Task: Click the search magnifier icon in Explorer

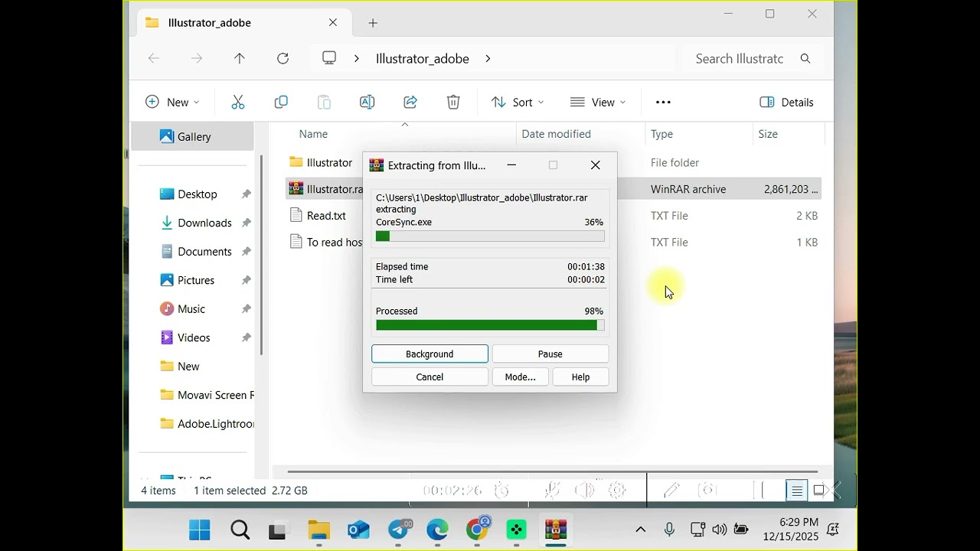Action: [x=805, y=58]
